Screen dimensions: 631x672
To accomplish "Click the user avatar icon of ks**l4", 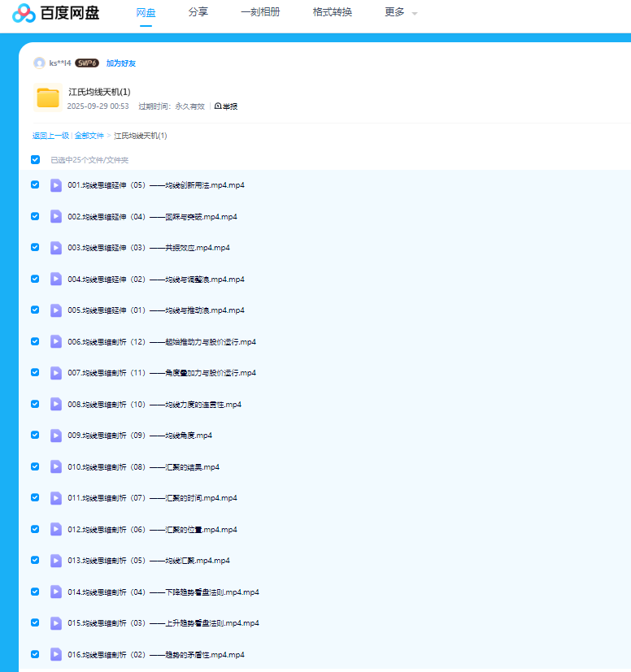I will pyautogui.click(x=39, y=63).
